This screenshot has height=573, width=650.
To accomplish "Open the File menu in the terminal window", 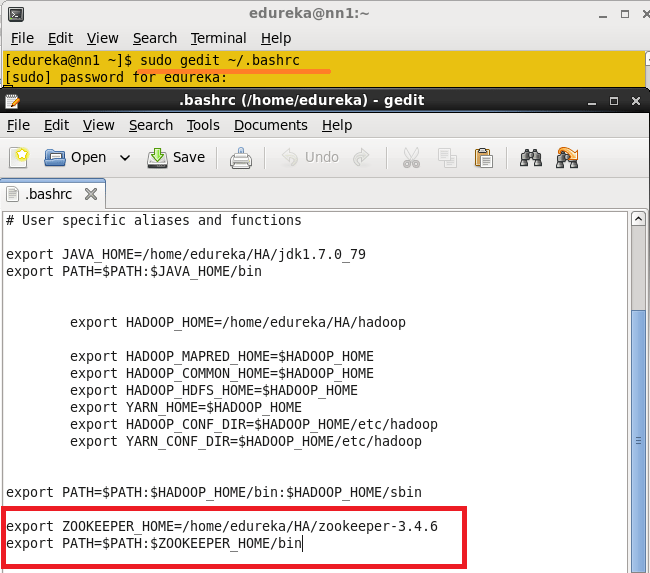I will (22, 38).
